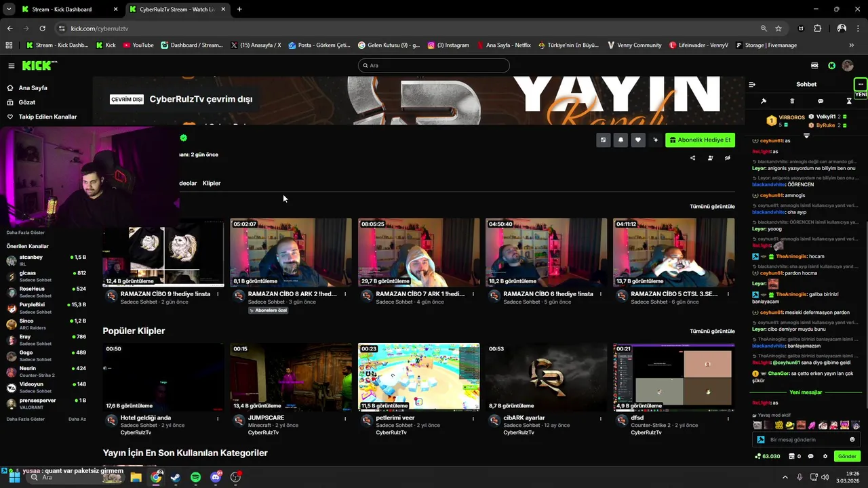Image resolution: width=868 pixels, height=488 pixels.
Task: Bookmark this page with star icon
Action: click(778, 28)
